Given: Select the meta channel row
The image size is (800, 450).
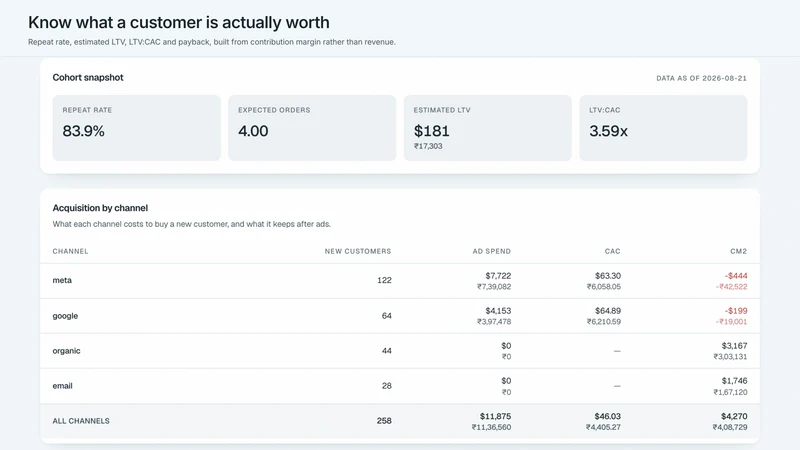Looking at the screenshot, I should tap(400, 281).
